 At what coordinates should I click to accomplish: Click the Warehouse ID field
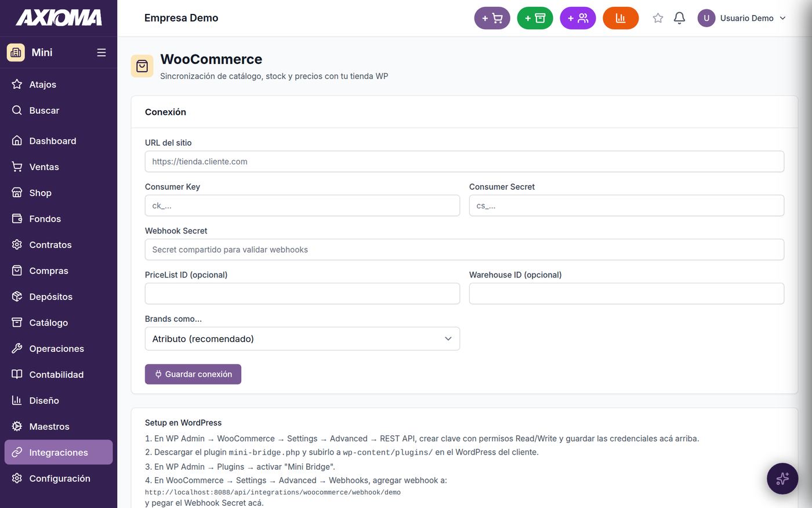coord(626,294)
